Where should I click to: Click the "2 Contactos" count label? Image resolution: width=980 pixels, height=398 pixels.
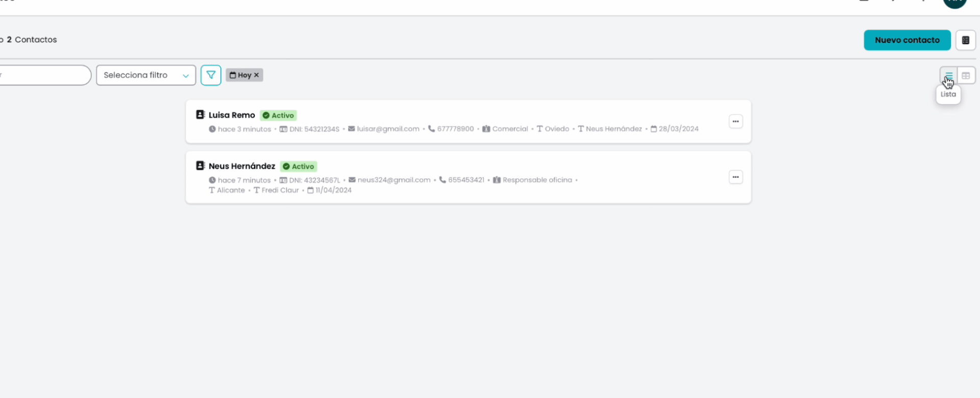32,40
